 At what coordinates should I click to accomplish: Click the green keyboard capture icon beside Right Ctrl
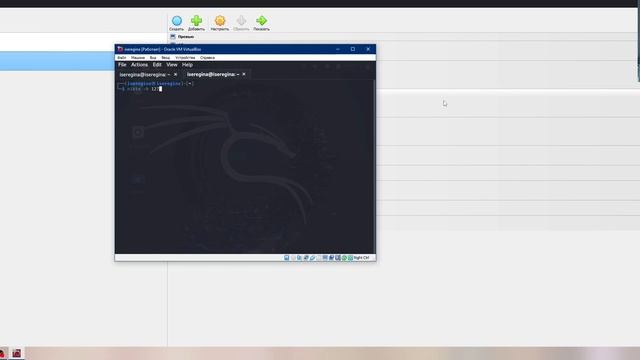[x=350, y=258]
